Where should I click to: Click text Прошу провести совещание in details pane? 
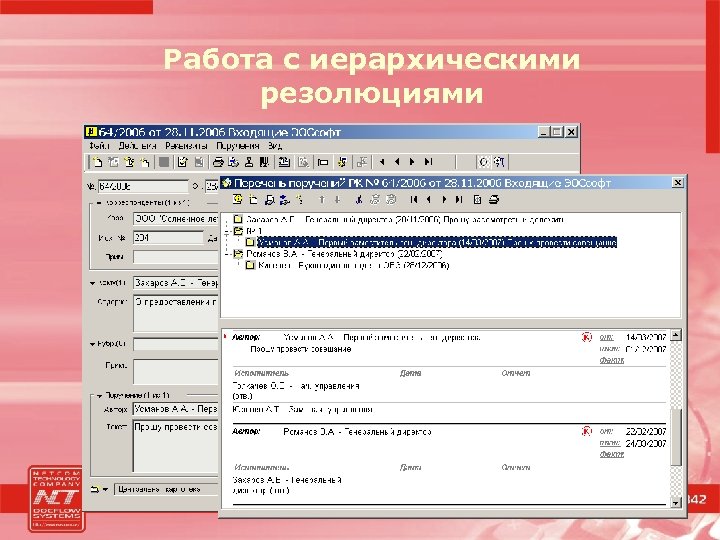[x=301, y=349]
